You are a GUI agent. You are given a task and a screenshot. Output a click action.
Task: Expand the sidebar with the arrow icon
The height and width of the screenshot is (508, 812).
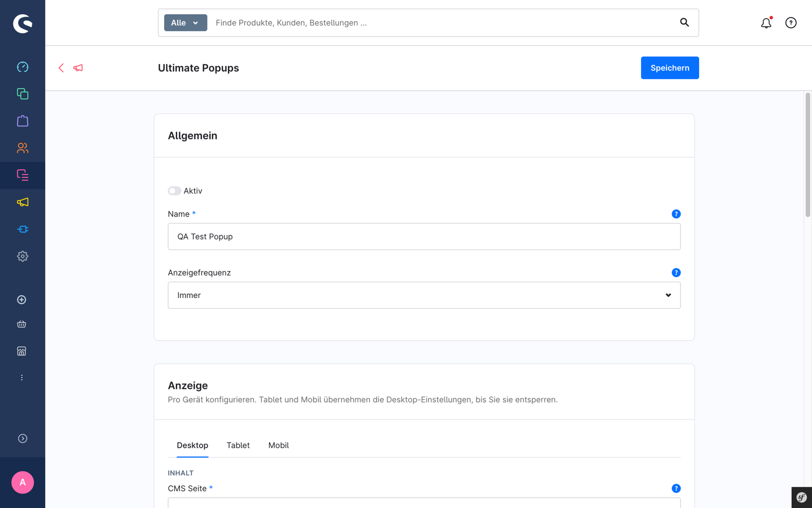pyautogui.click(x=23, y=439)
